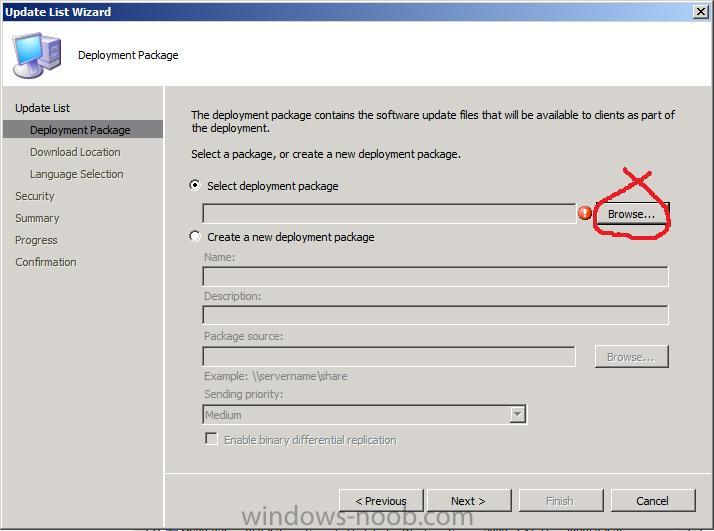The image size is (714, 531).
Task: Click the Package source Browse button
Action: coord(631,357)
